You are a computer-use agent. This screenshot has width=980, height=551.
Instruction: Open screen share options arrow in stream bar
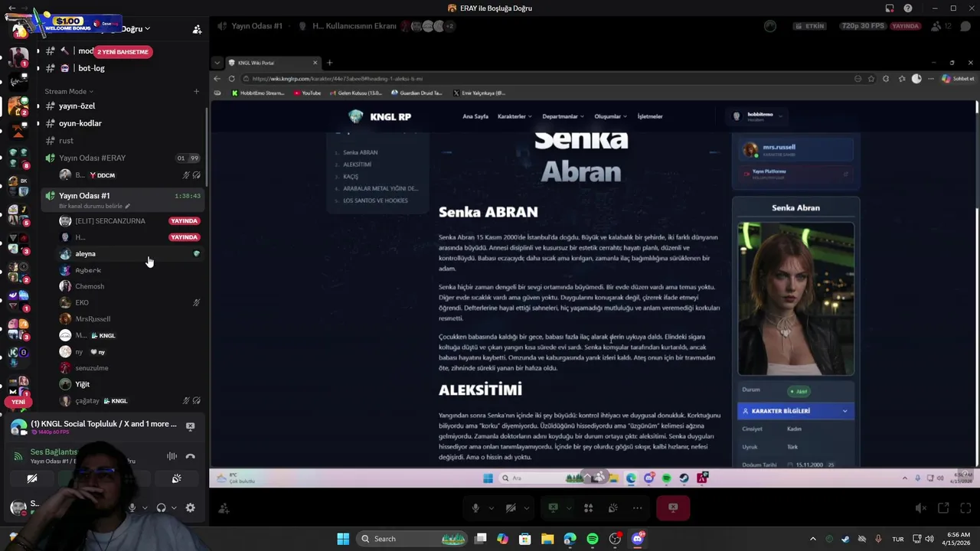pyautogui.click(x=569, y=508)
